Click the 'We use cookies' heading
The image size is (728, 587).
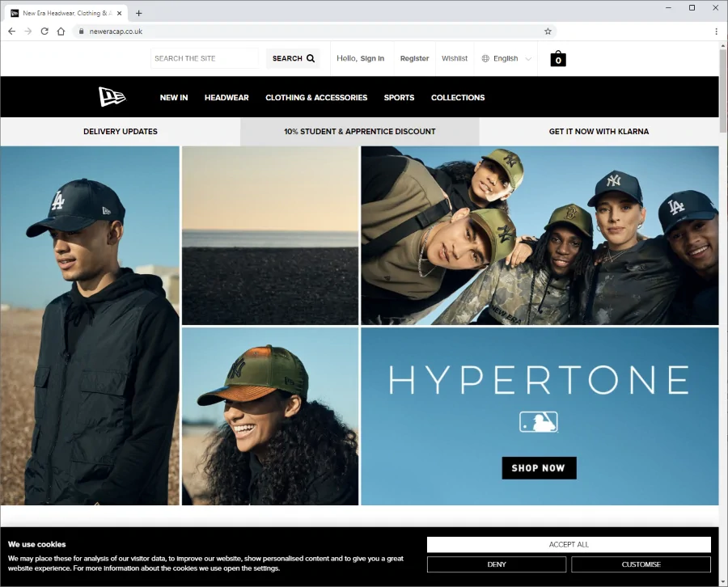[x=36, y=544]
